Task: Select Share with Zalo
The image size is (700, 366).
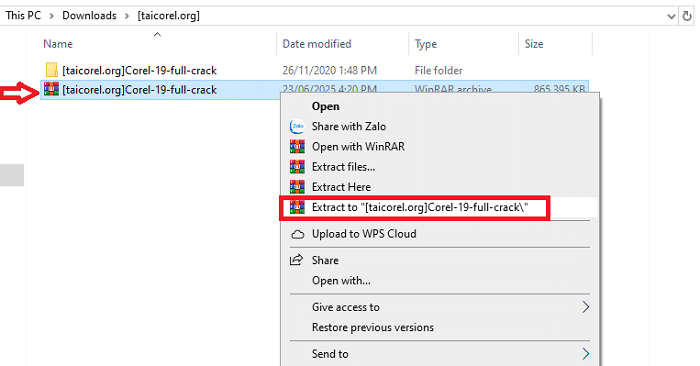Action: click(349, 127)
